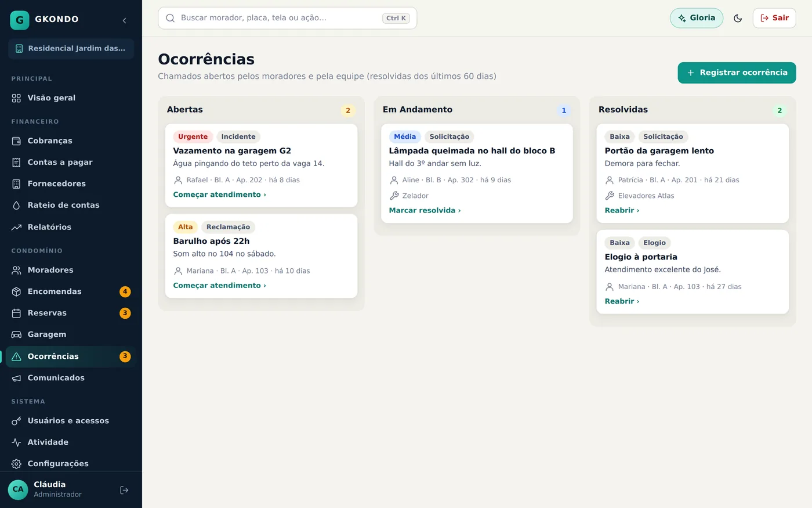Open the Gloria assistant button
Viewport: 812px width, 508px height.
pyautogui.click(x=697, y=18)
